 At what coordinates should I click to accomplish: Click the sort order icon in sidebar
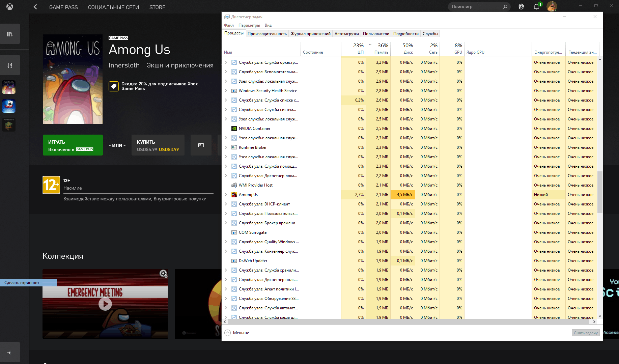point(10,65)
